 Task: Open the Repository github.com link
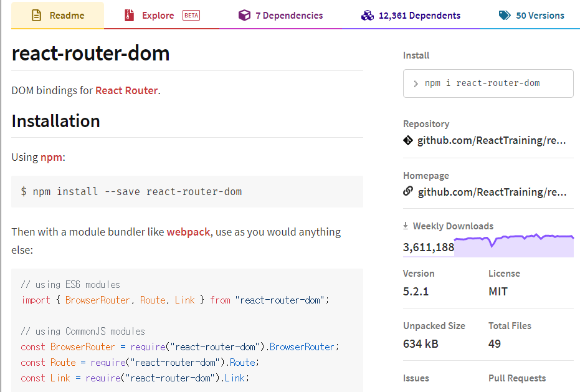492,140
